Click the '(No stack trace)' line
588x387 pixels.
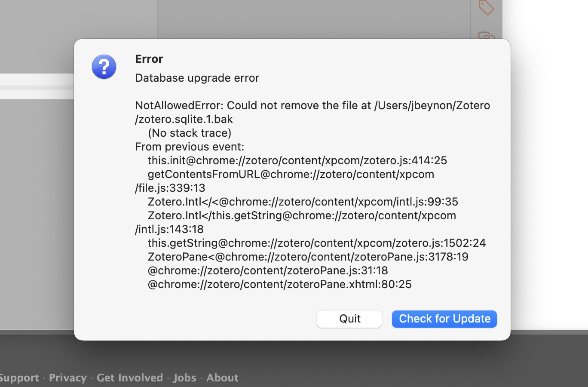190,133
